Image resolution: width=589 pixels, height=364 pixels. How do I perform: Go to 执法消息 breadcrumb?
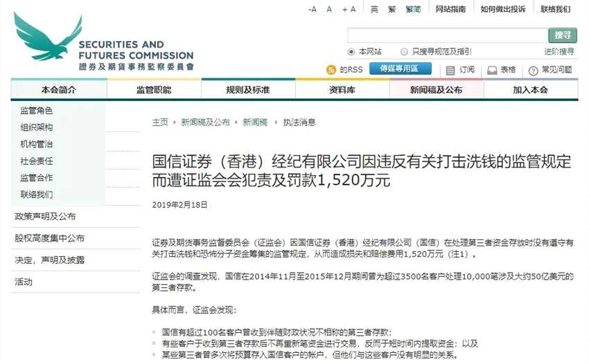(x=299, y=122)
